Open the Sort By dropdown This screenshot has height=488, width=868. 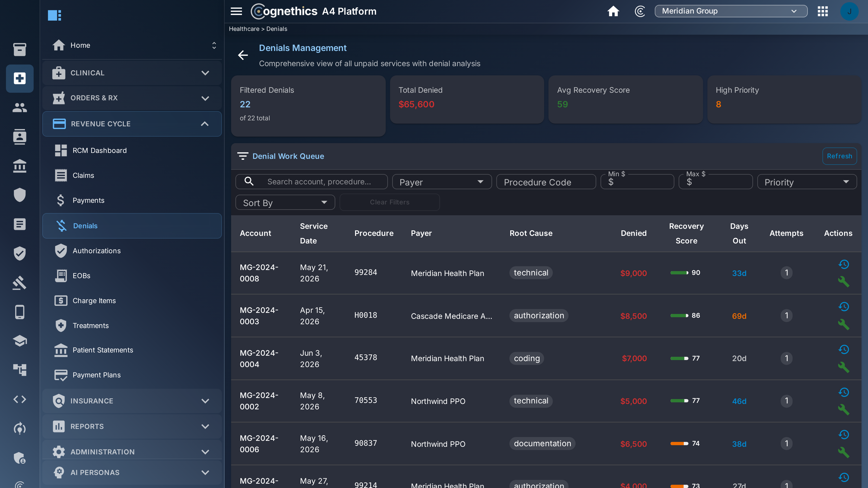[285, 203]
